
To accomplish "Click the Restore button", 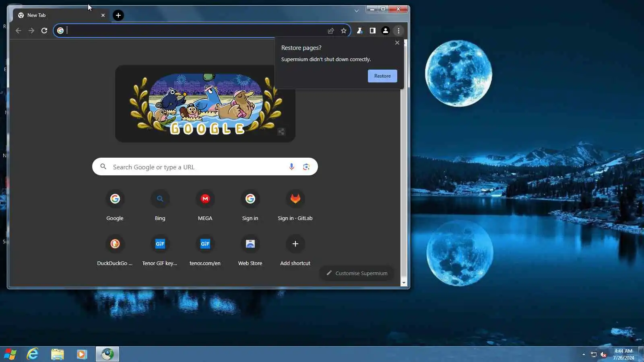I will coord(382,76).
